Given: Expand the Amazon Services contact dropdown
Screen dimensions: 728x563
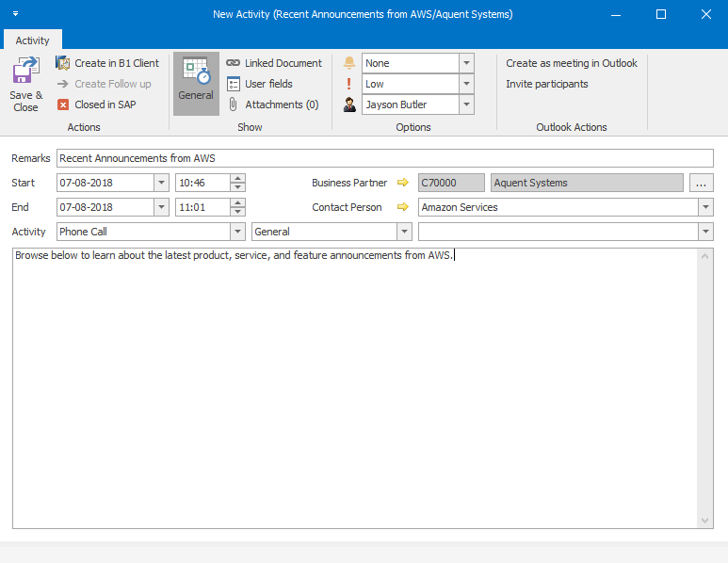Looking at the screenshot, I should 705,207.
